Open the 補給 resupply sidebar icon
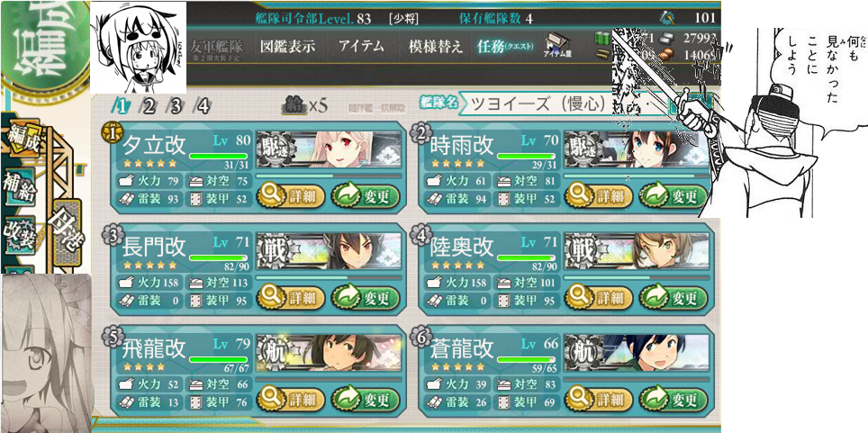The image size is (868, 433). pyautogui.click(x=20, y=187)
